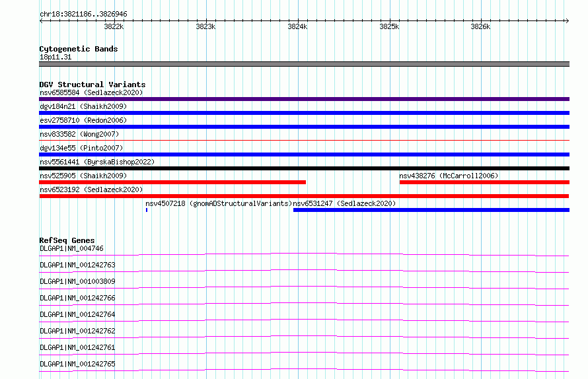The width and height of the screenshot is (588, 379).
Task: Click the left arrow of the ruler
Action: (41, 21)
